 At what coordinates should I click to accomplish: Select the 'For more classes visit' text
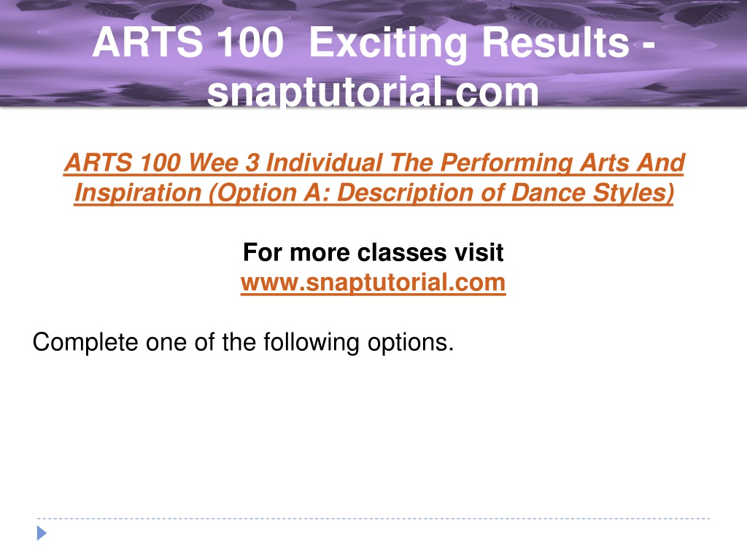coord(373,252)
